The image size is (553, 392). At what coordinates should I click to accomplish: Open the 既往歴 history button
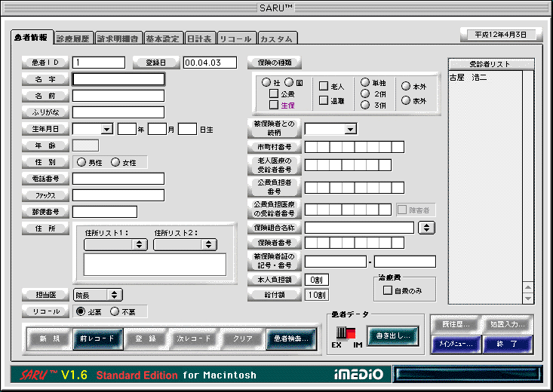456,324
